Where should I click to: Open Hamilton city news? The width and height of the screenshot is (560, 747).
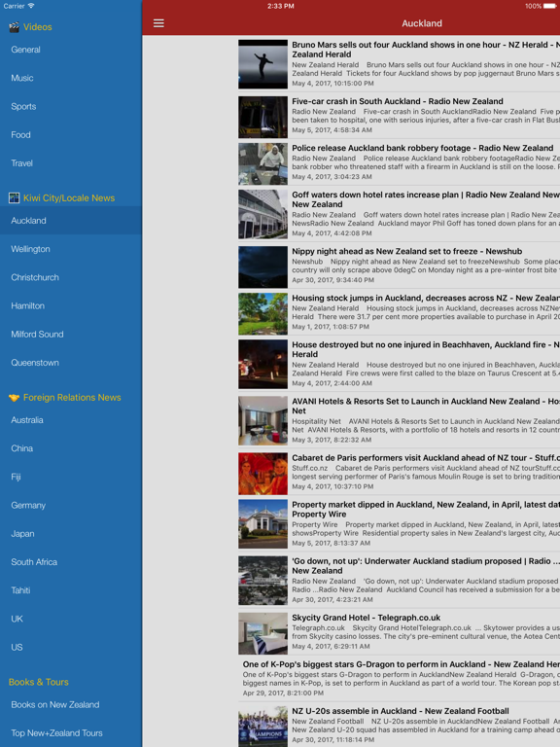[x=71, y=305]
